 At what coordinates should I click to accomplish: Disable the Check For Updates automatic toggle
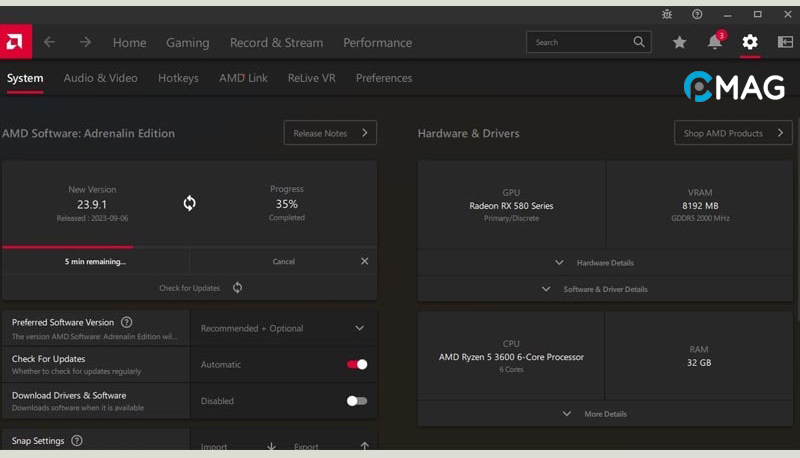357,365
